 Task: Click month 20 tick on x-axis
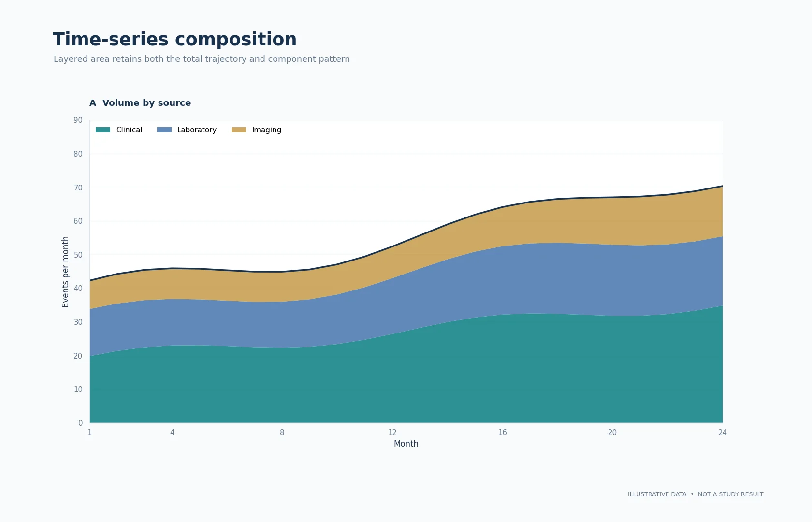point(612,433)
